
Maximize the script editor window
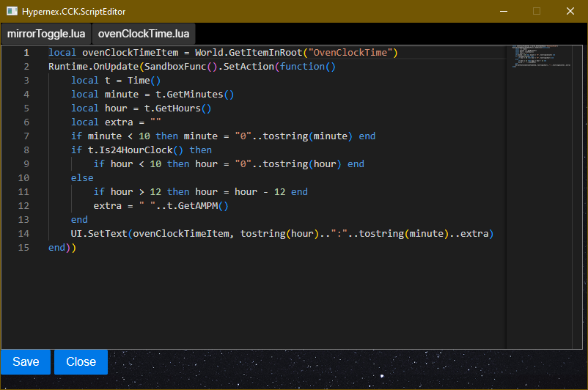click(537, 11)
